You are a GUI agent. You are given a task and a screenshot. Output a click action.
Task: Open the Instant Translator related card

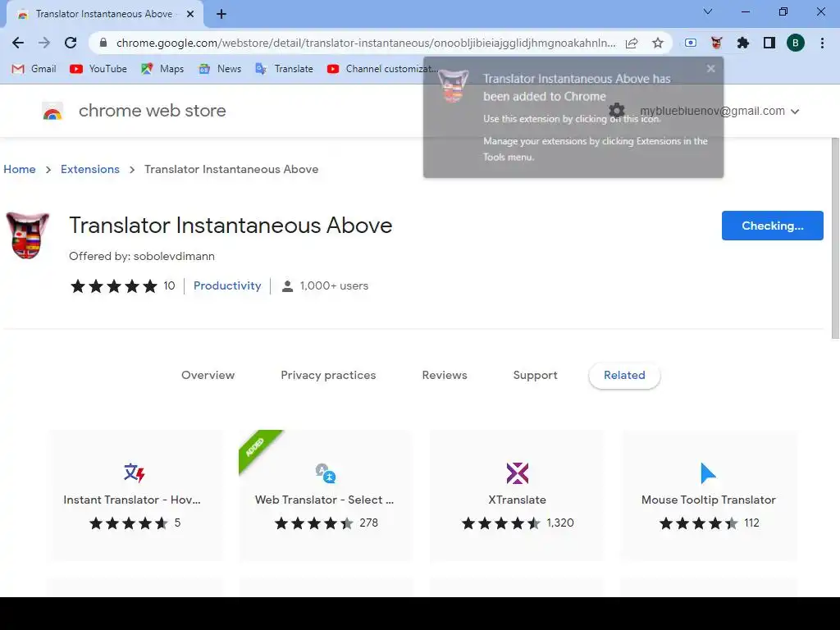point(135,495)
